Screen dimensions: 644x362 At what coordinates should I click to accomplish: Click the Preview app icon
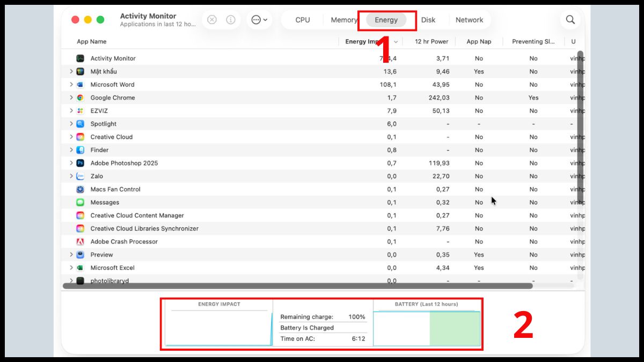coord(80,255)
